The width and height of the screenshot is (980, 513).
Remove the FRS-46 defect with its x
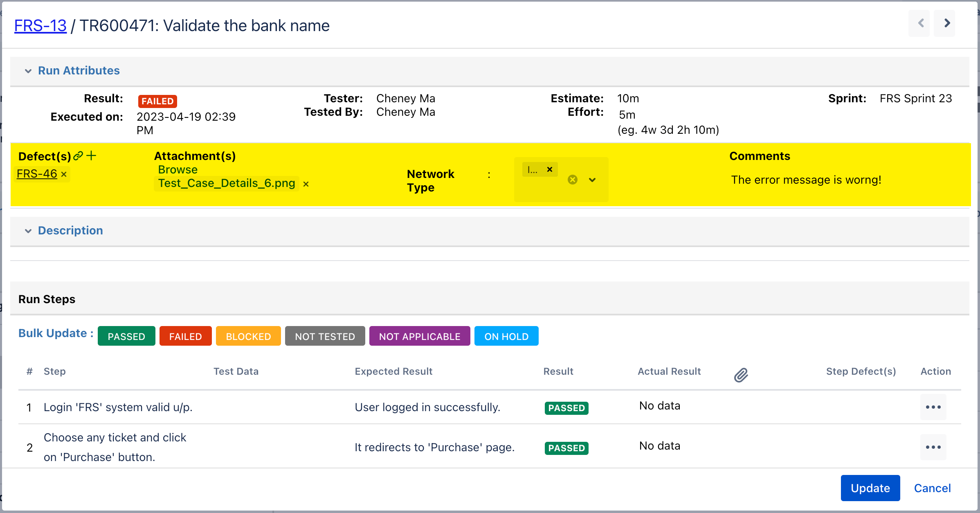(64, 174)
